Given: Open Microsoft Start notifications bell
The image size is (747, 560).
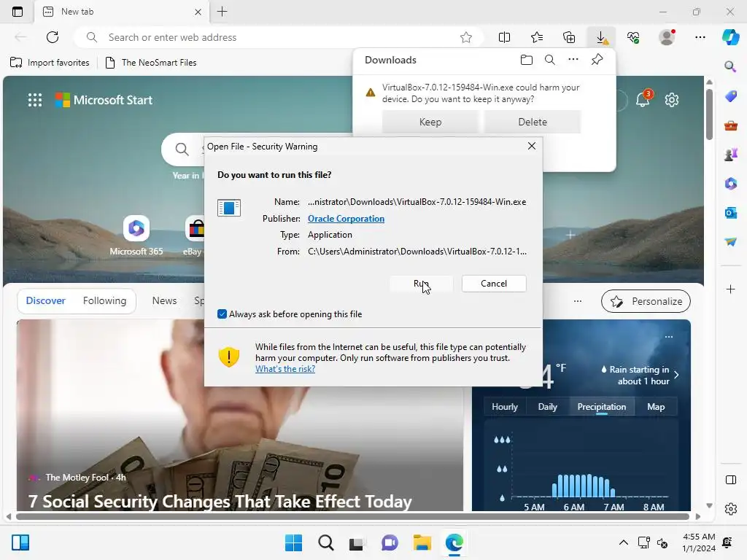Looking at the screenshot, I should [x=642, y=99].
